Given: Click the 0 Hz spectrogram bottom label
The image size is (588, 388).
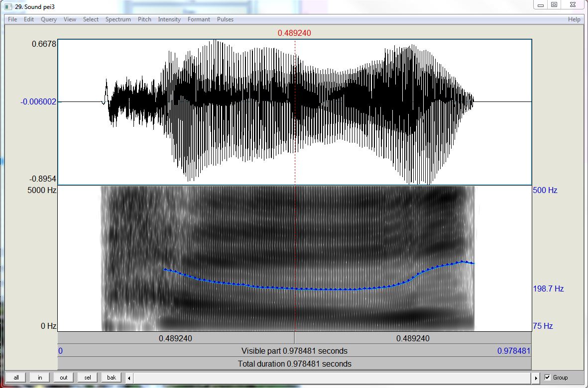Looking at the screenshot, I should point(48,326).
